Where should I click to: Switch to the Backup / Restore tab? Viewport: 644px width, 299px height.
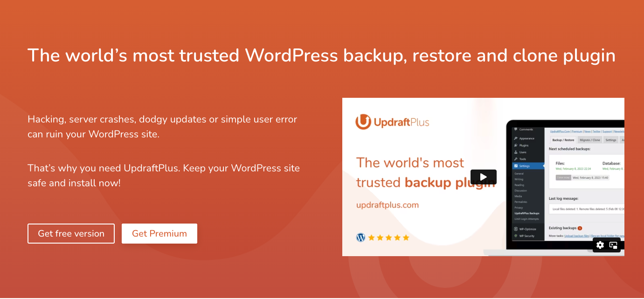pyautogui.click(x=563, y=140)
